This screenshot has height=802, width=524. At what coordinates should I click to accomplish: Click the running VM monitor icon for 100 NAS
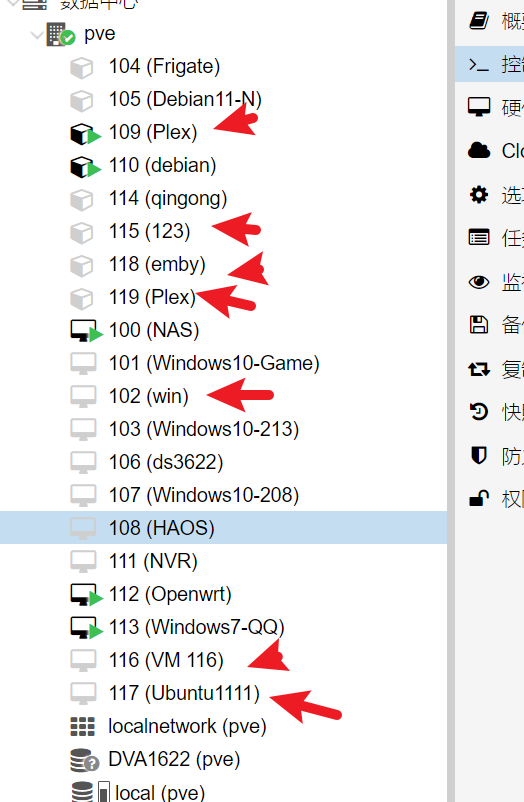click(x=86, y=331)
